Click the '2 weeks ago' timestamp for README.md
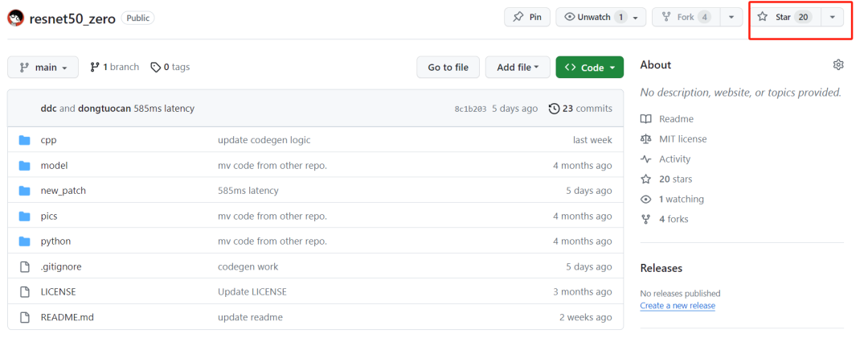Screen dimensions: 868x338 click(586, 318)
